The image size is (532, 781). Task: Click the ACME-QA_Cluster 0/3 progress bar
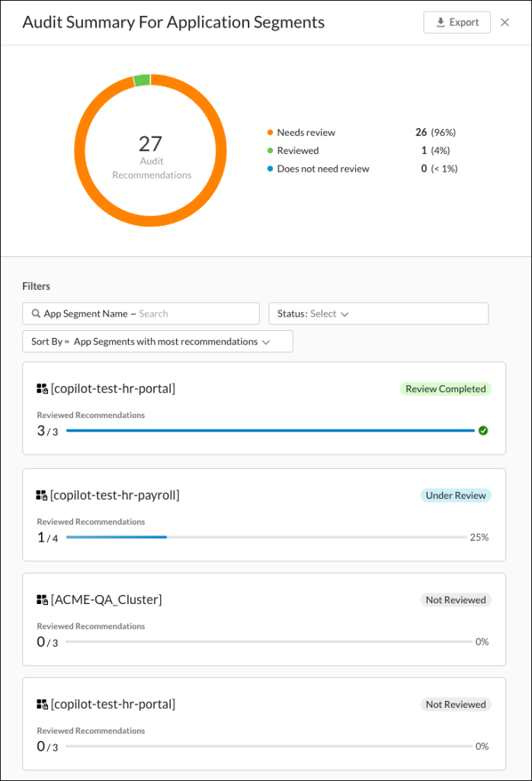click(269, 642)
